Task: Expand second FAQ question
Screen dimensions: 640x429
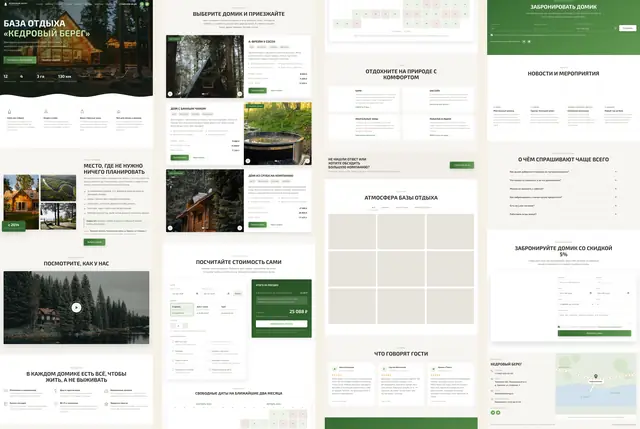Action: click(563, 180)
